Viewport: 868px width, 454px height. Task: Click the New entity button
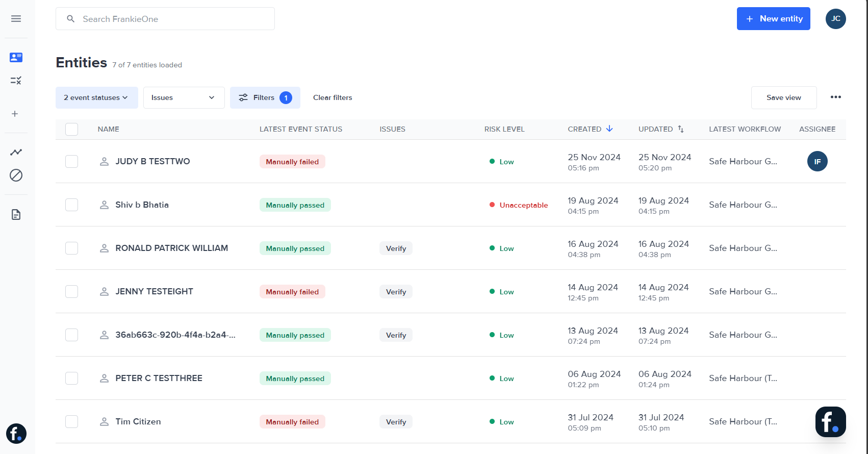point(773,19)
